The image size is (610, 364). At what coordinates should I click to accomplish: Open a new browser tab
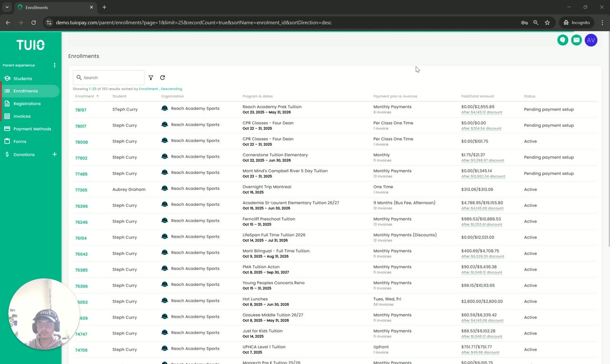(104, 7)
